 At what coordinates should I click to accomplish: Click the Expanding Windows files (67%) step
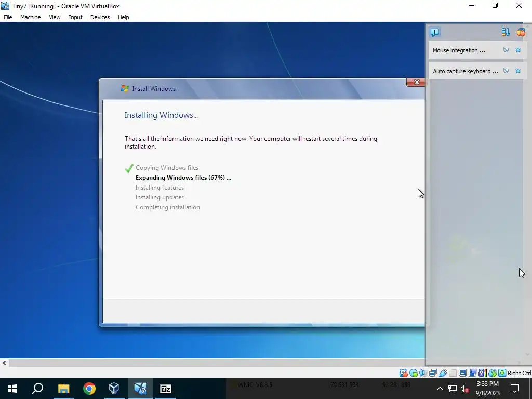(183, 178)
